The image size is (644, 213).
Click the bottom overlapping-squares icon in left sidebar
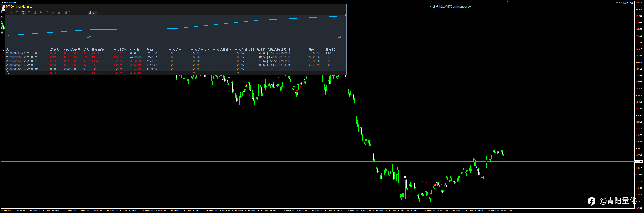coord(2,33)
